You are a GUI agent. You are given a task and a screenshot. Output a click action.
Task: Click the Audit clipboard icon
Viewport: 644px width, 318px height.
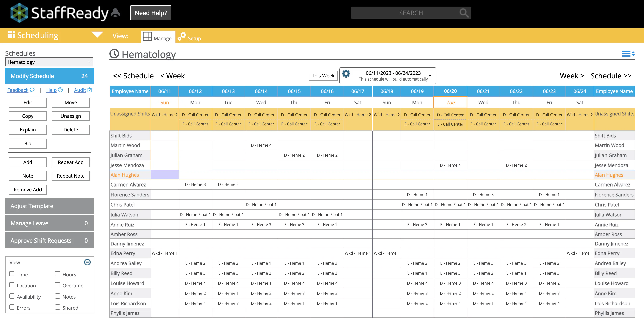(x=90, y=90)
